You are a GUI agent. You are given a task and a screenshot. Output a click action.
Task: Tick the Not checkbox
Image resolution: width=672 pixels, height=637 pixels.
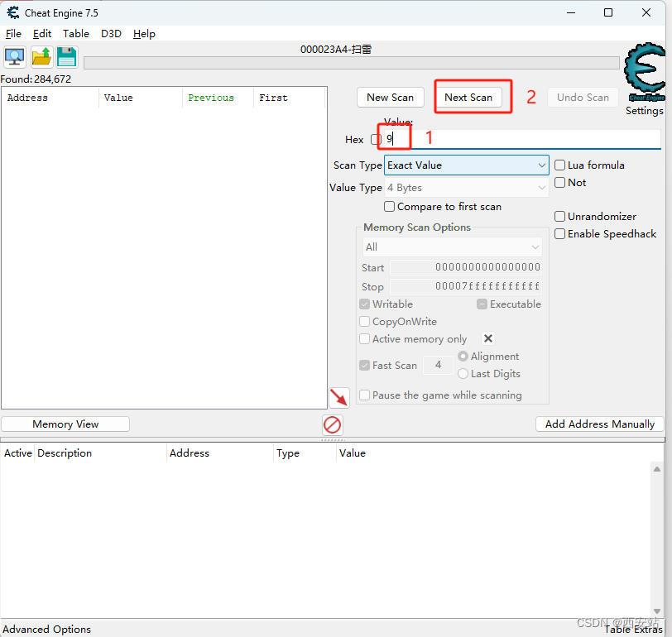click(559, 183)
